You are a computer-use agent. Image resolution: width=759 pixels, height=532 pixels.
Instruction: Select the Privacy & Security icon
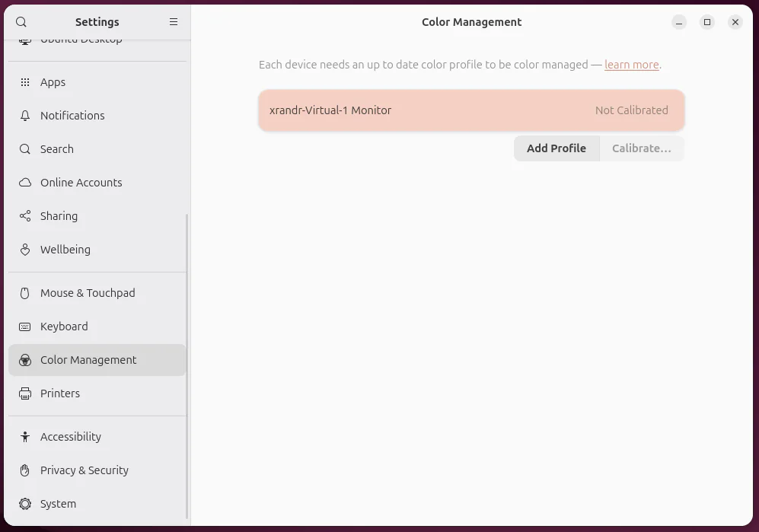pos(24,470)
